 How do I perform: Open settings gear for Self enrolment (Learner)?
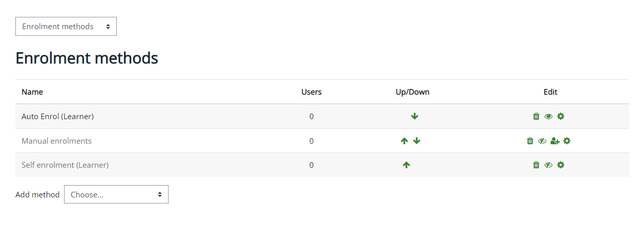[560, 165]
